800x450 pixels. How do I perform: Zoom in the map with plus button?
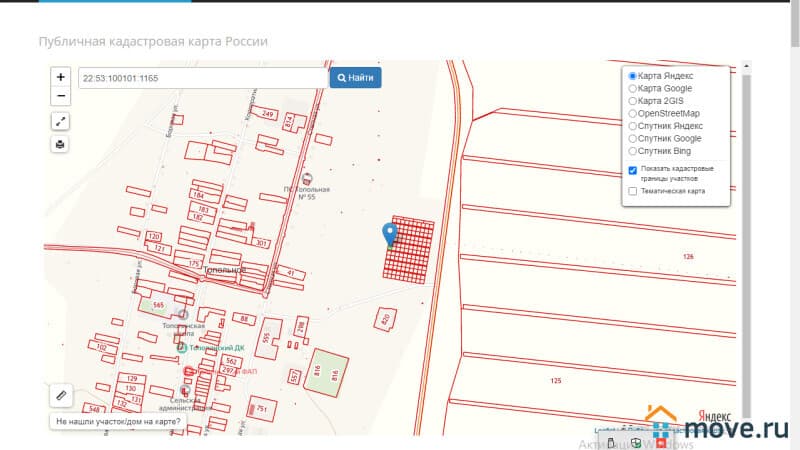(x=60, y=77)
